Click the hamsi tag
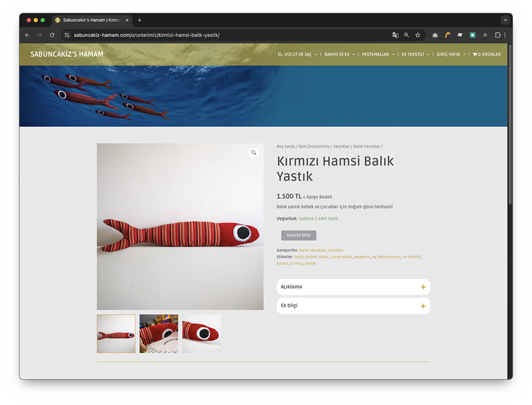This screenshot has height=405, width=532. (282, 263)
